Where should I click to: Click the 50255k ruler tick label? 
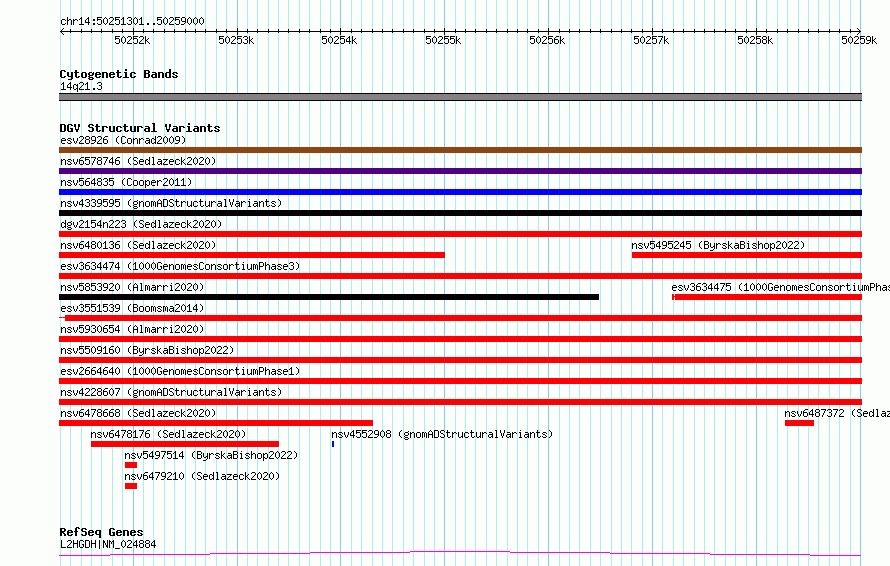(x=443, y=40)
